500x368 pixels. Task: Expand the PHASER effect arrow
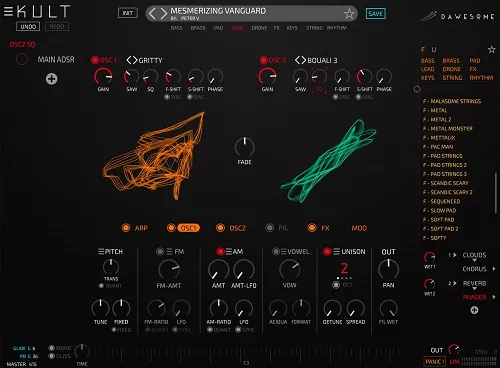pos(494,297)
